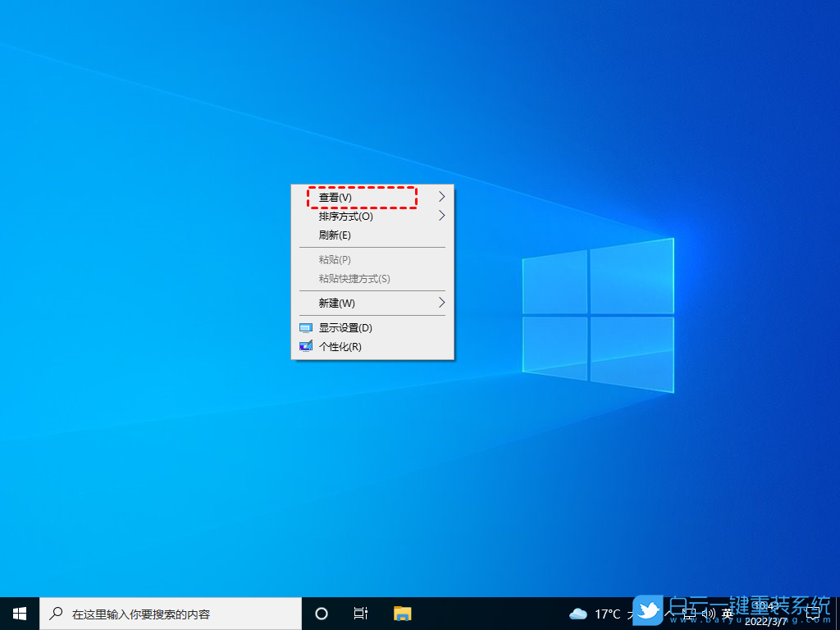
Task: Click the paintbrush icon beside 个性化
Action: coord(305,346)
